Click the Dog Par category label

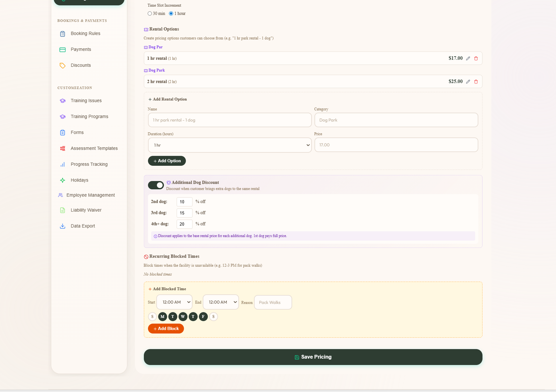(155, 47)
